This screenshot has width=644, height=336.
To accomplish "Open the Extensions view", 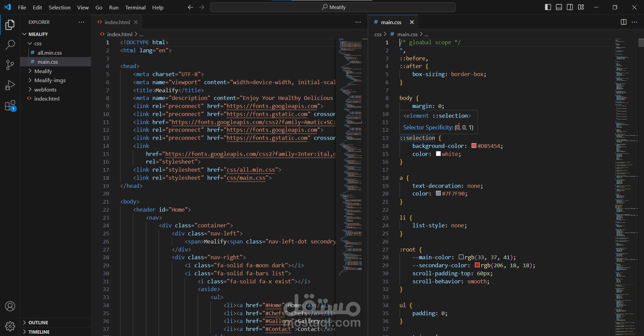I will tap(10, 106).
